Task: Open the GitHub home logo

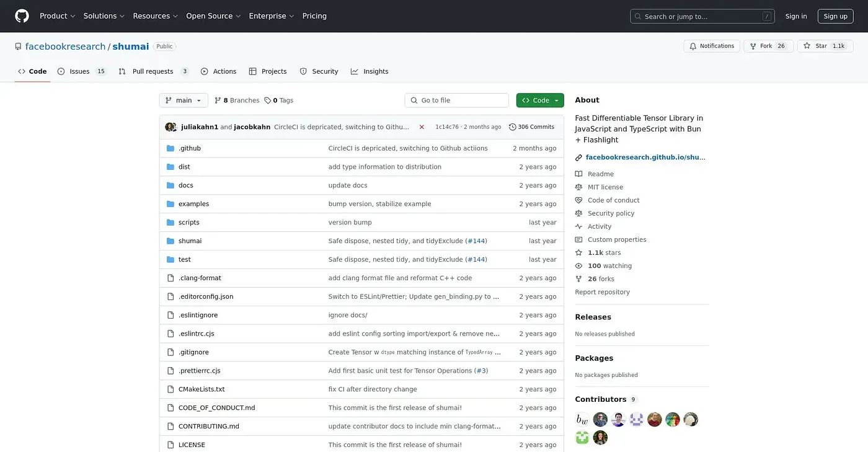Action: point(22,16)
